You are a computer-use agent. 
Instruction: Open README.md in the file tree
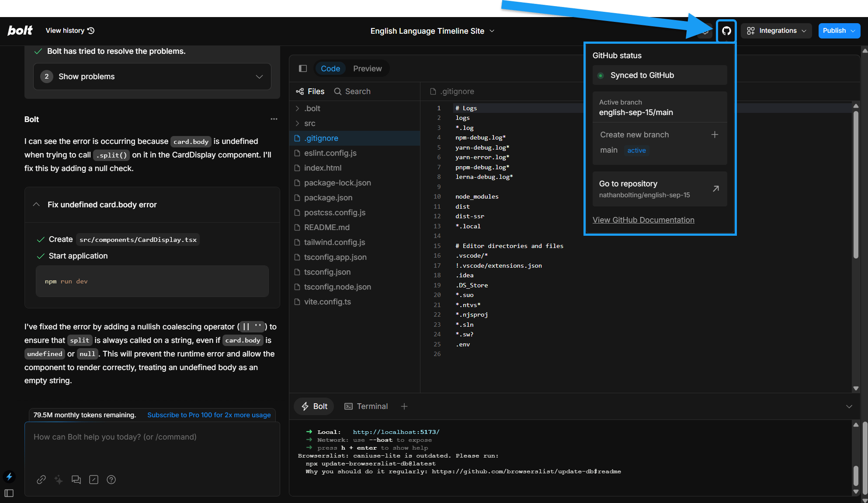(x=354, y=227)
